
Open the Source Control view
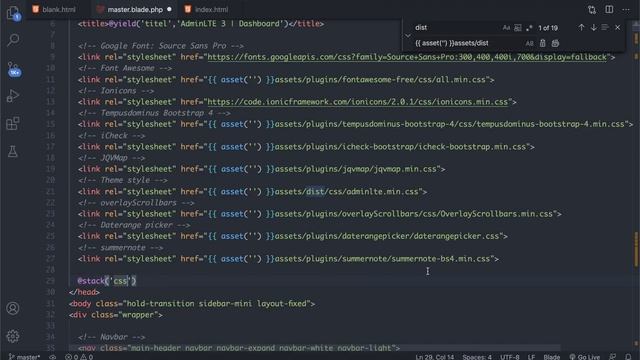[x=13, y=69]
